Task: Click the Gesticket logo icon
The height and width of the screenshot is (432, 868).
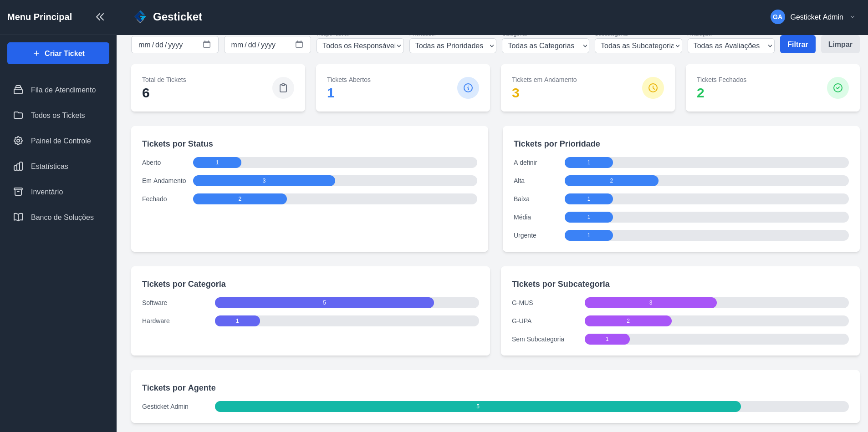Action: click(x=140, y=17)
